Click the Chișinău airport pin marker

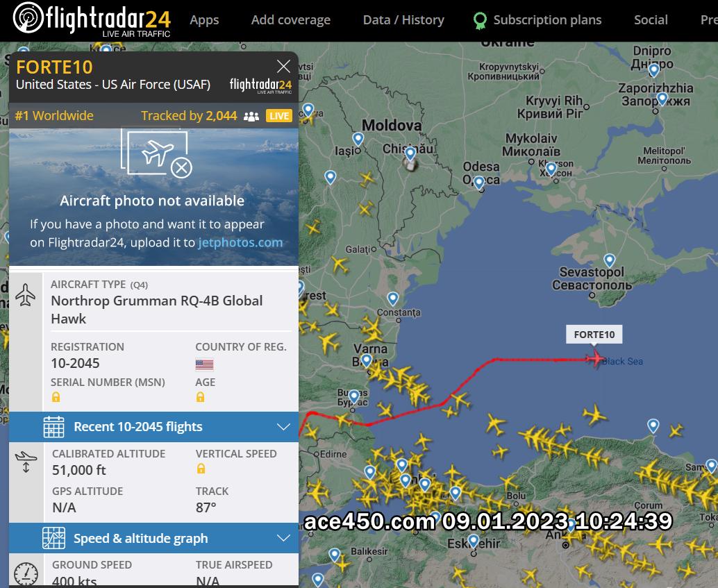(x=410, y=153)
